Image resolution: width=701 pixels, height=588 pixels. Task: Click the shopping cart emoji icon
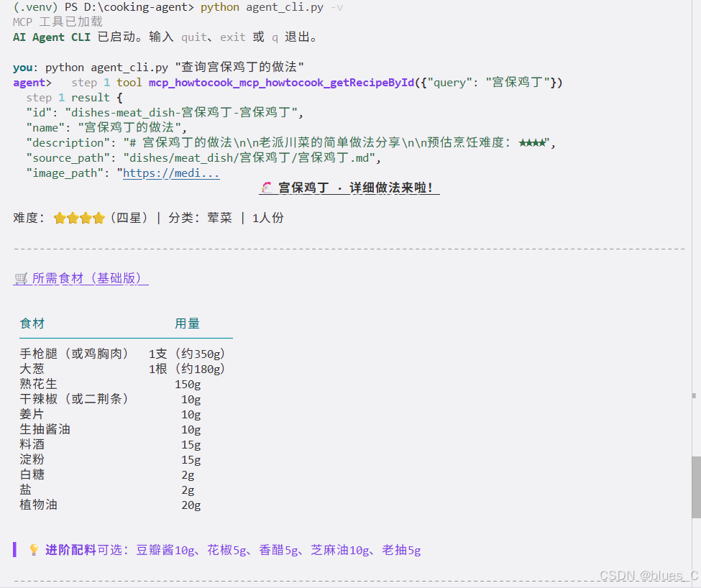pyautogui.click(x=21, y=279)
